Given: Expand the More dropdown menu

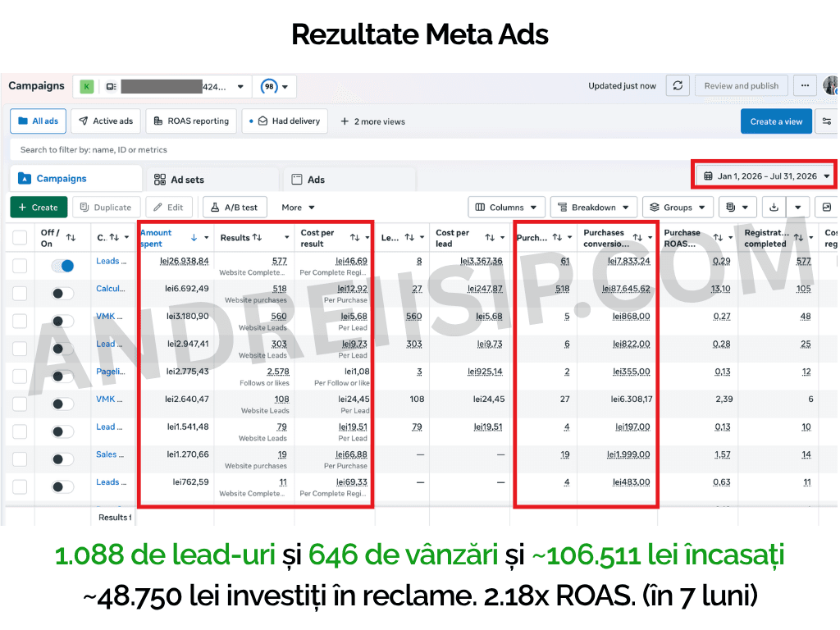Looking at the screenshot, I should coord(298,208).
